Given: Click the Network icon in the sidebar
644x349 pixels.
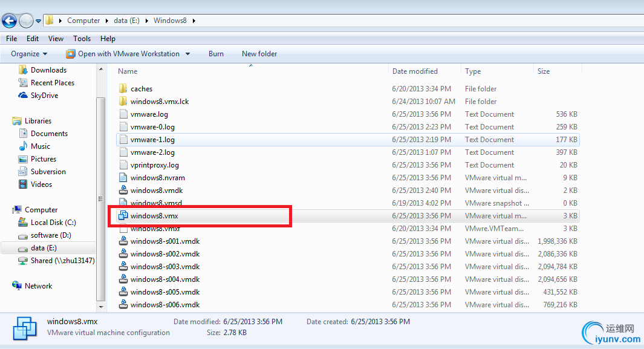Looking at the screenshot, I should (x=17, y=285).
